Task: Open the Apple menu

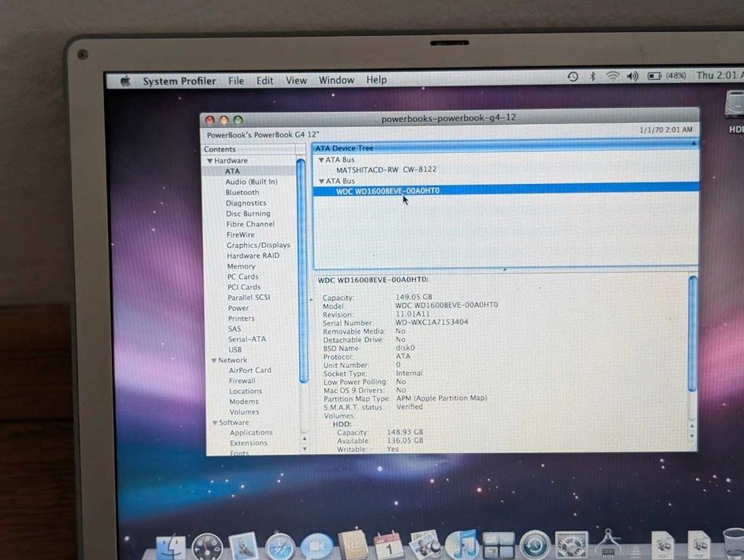Action: click(x=126, y=81)
